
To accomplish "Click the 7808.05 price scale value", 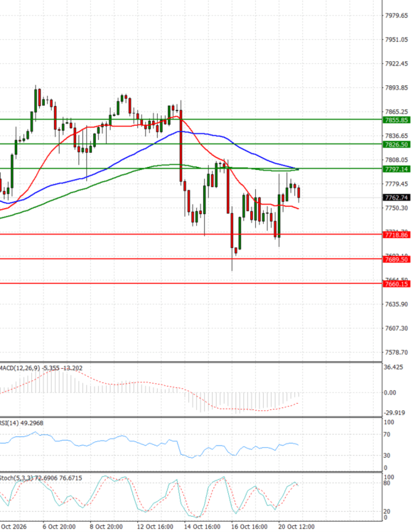I will 396,160.
